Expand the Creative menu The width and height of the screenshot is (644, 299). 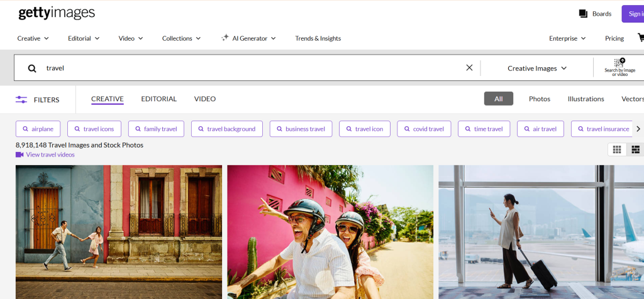[33, 38]
